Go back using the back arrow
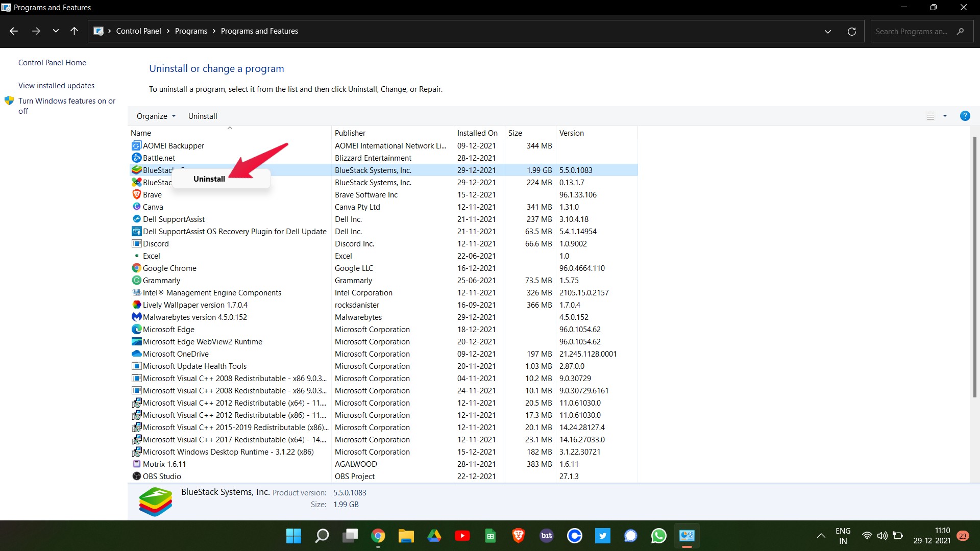Viewport: 980px width, 551px height. click(14, 31)
